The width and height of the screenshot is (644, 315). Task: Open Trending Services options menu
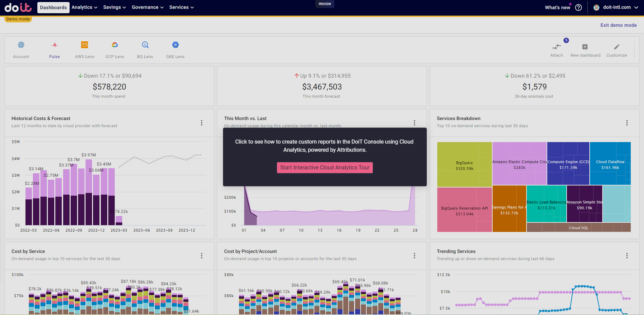click(627, 256)
